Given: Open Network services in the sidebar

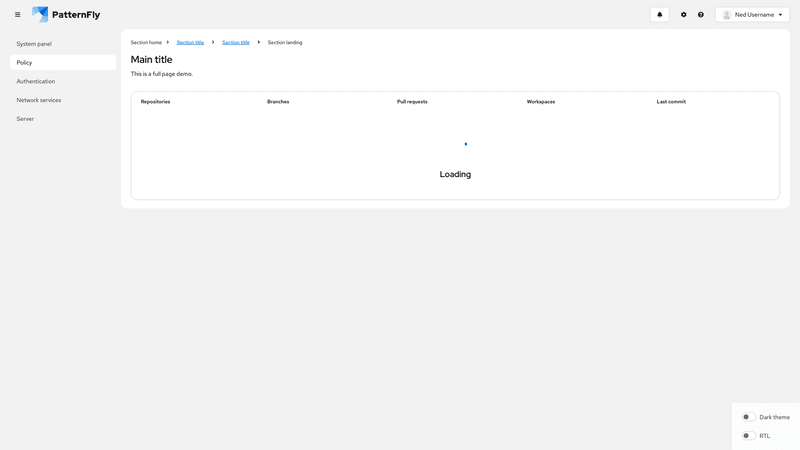Looking at the screenshot, I should click(x=63, y=100).
